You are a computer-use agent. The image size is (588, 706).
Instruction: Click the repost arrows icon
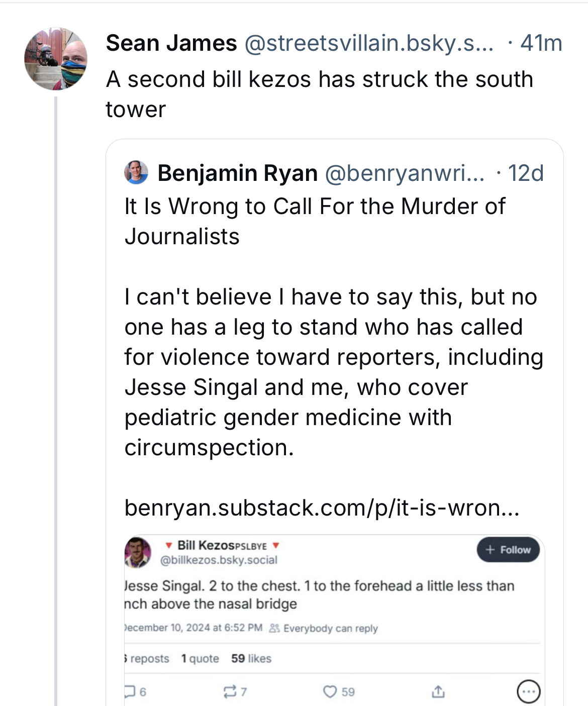229,692
